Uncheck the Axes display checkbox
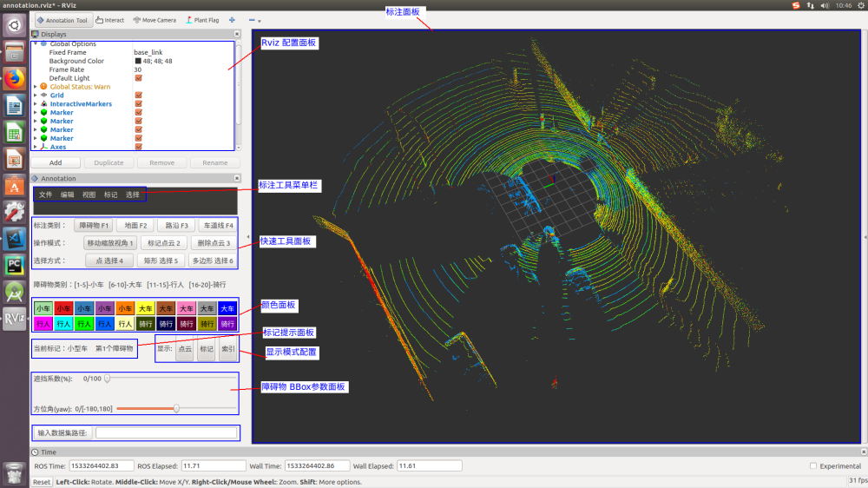Viewport: 868px width, 488px height. click(x=138, y=147)
